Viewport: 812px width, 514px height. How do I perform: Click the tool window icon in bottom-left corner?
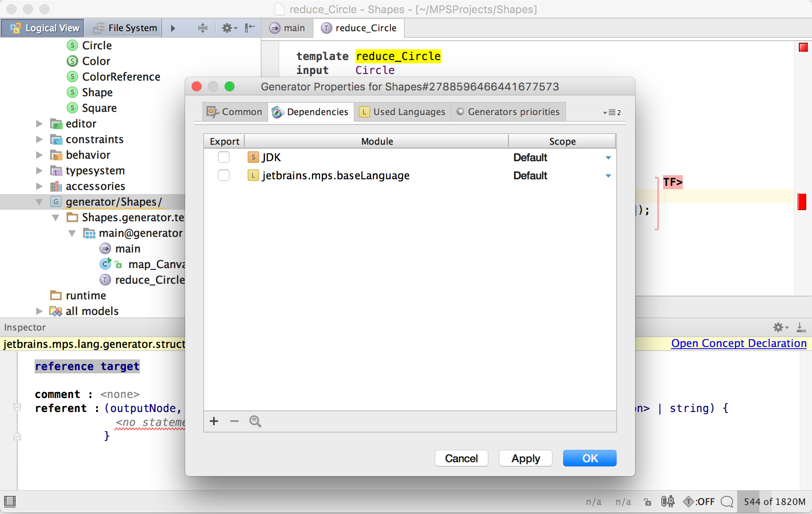[10, 501]
